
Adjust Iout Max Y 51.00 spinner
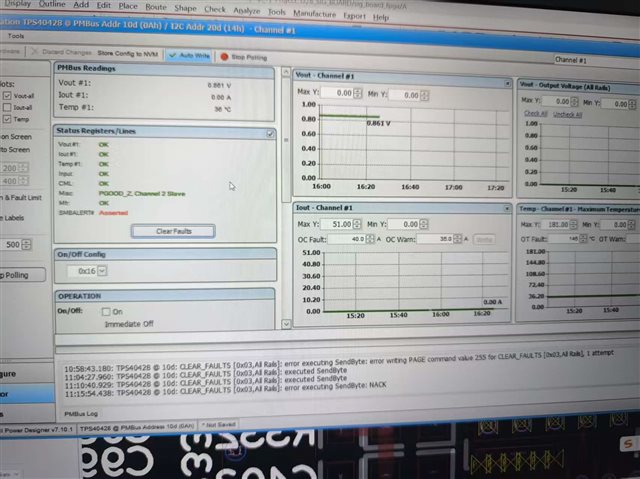(357, 224)
